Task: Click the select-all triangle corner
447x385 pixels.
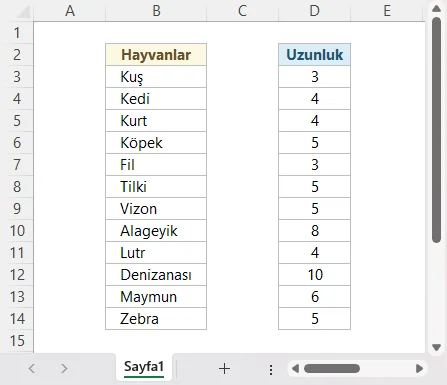Action: [x=23, y=12]
